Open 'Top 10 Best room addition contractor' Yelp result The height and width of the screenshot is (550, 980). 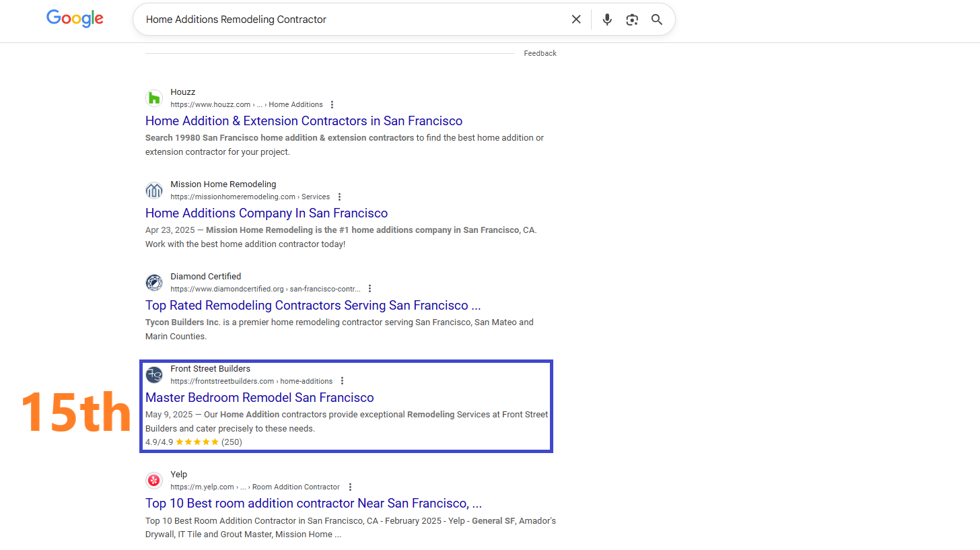coord(314,504)
